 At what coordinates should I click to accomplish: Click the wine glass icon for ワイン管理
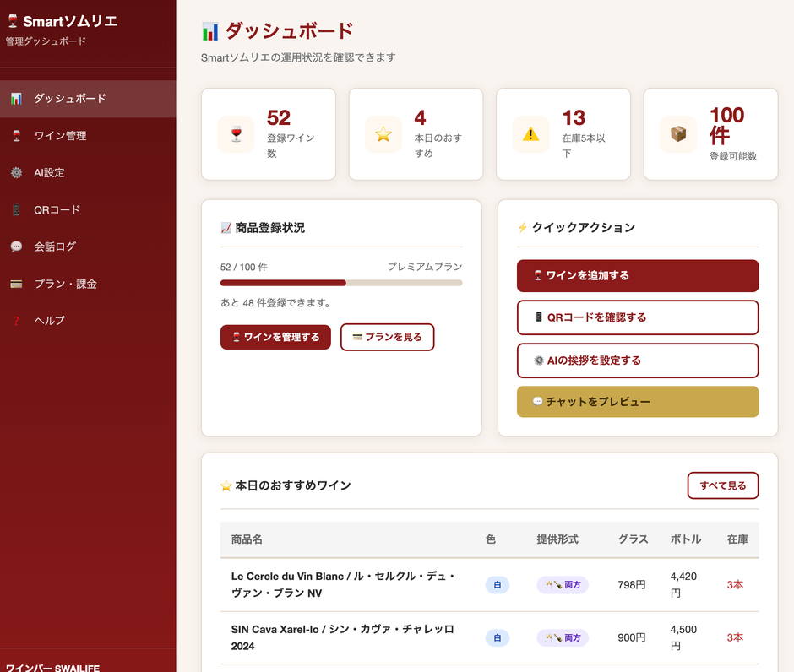16,136
